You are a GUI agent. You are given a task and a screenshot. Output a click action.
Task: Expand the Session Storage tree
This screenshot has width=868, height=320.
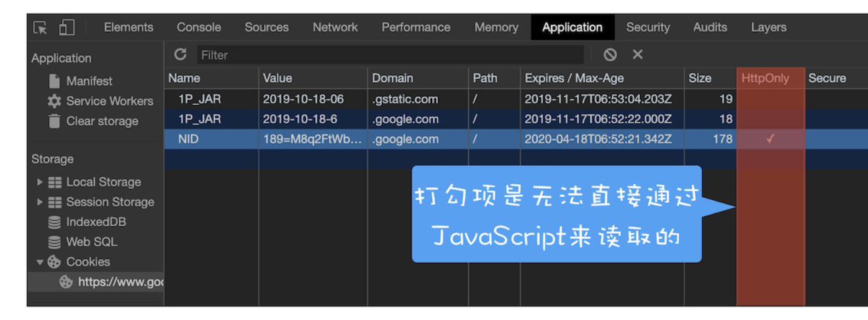(40, 202)
